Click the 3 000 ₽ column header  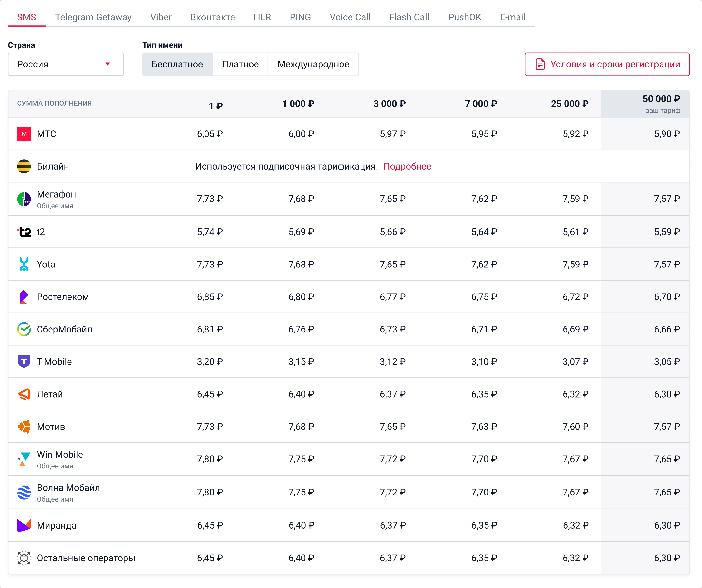(390, 104)
